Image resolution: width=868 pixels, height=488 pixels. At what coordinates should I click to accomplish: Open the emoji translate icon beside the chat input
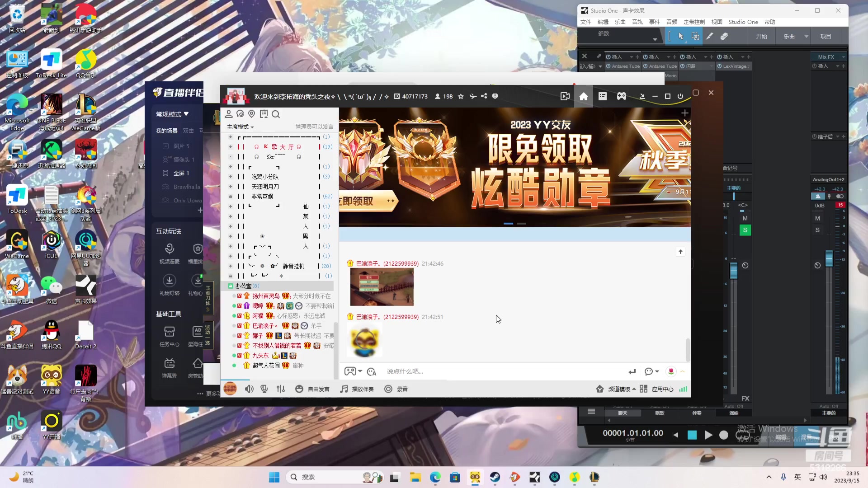click(x=372, y=371)
